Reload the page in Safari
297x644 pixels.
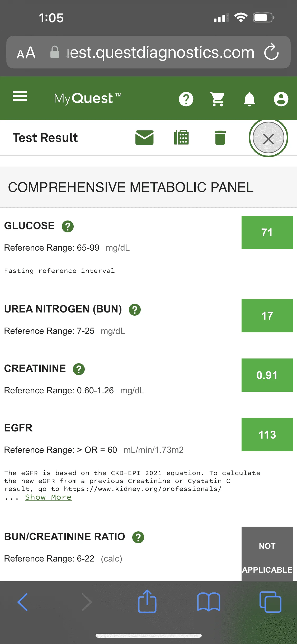tap(271, 52)
